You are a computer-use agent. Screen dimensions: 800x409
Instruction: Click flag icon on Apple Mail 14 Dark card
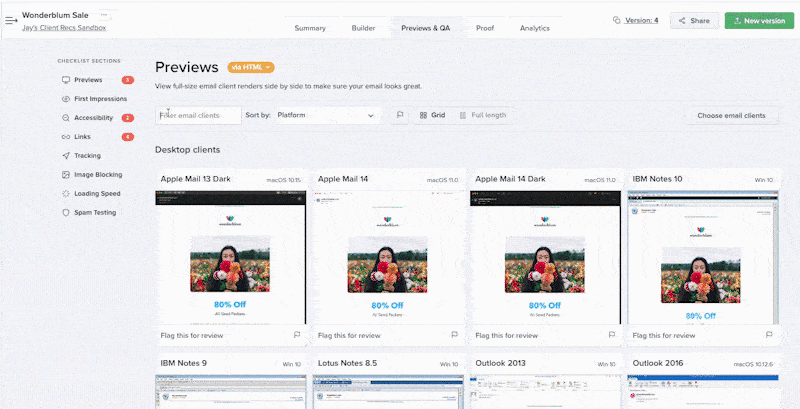coord(612,335)
